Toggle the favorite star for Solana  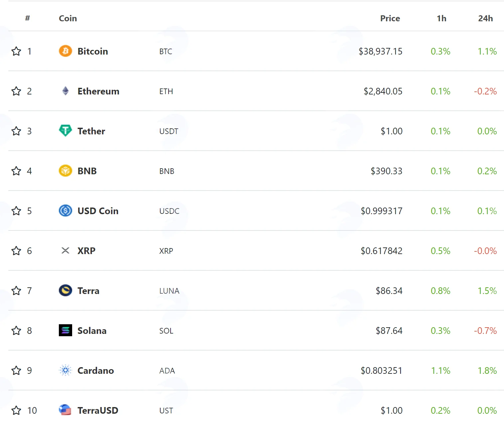click(16, 331)
